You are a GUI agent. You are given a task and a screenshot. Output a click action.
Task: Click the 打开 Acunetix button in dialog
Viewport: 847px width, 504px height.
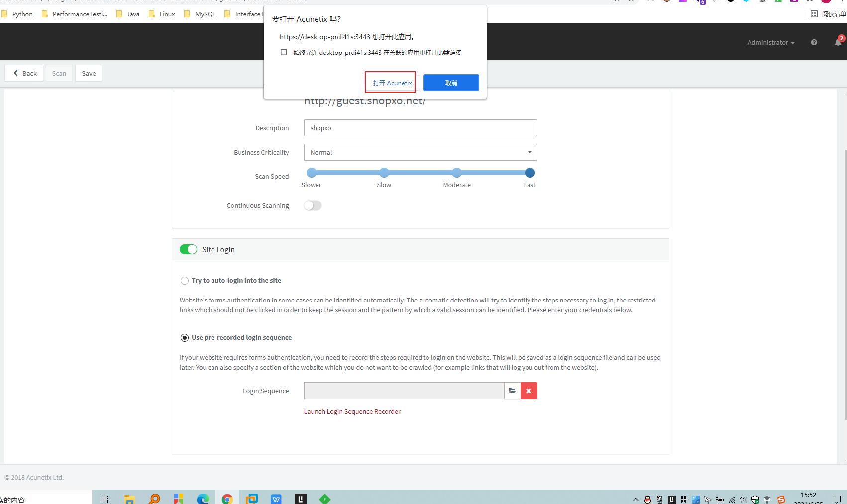click(392, 83)
